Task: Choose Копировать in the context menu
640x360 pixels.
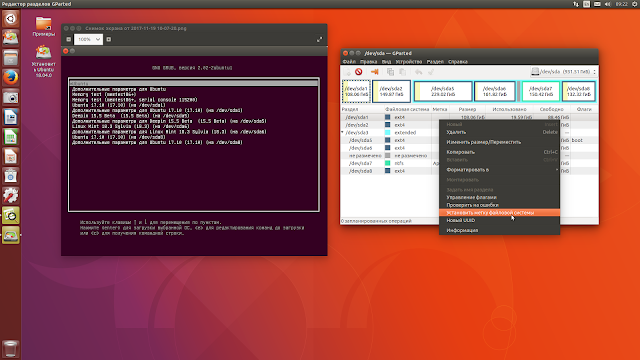Action: click(499, 152)
